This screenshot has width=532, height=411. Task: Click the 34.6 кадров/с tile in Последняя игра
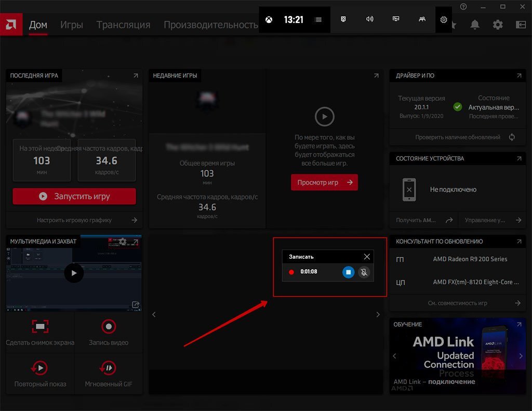107,160
